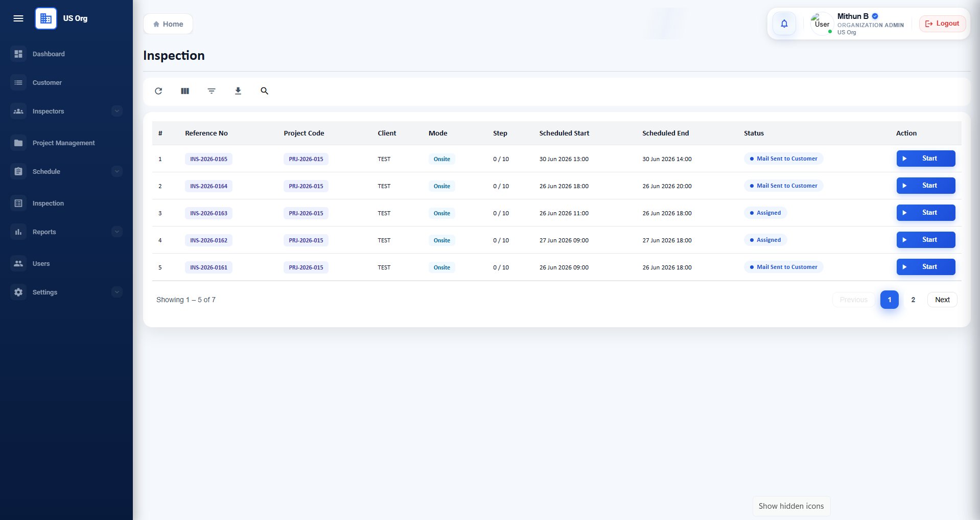This screenshot has height=520, width=980.
Task: Click the Inspection sidebar icon
Action: (x=18, y=203)
